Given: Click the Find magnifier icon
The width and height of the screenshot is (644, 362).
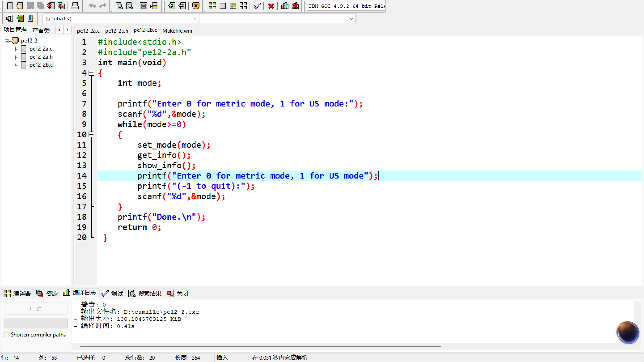Looking at the screenshot, I should tap(119, 6).
